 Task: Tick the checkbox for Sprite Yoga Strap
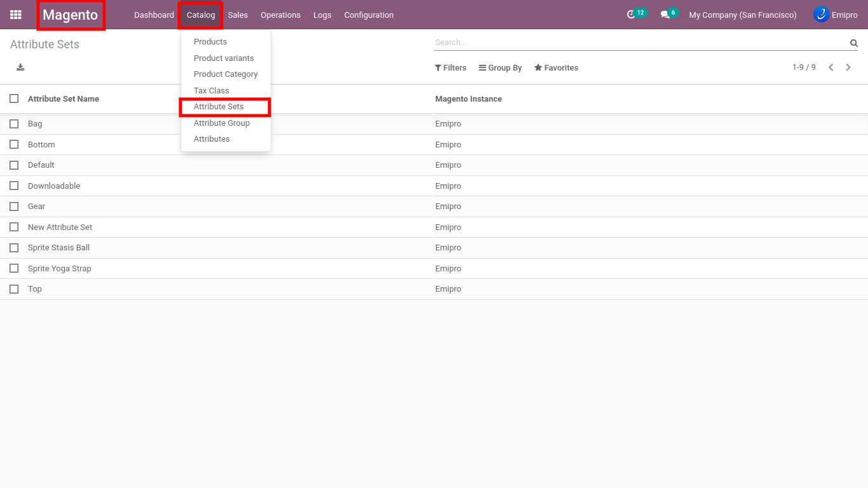(x=14, y=268)
